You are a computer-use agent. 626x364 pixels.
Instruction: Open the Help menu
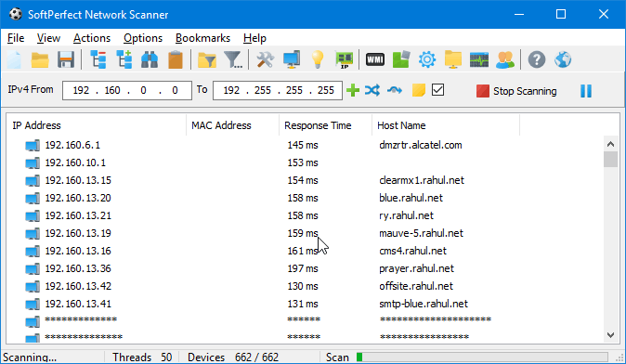coord(254,38)
